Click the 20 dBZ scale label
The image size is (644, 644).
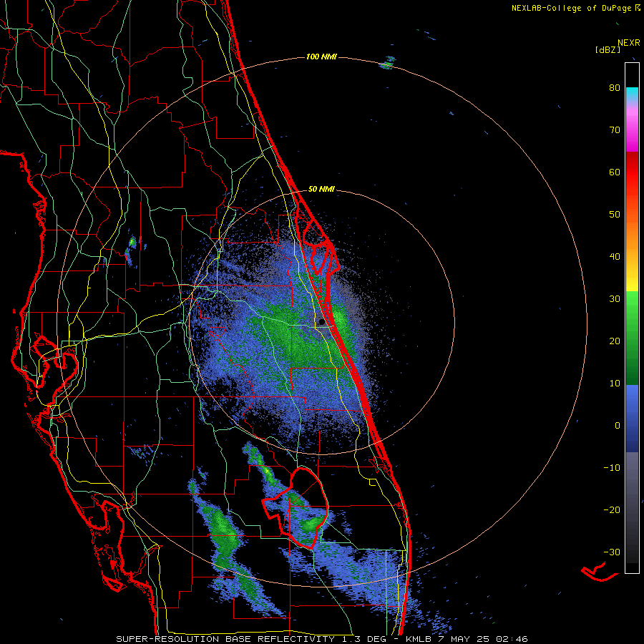click(615, 341)
